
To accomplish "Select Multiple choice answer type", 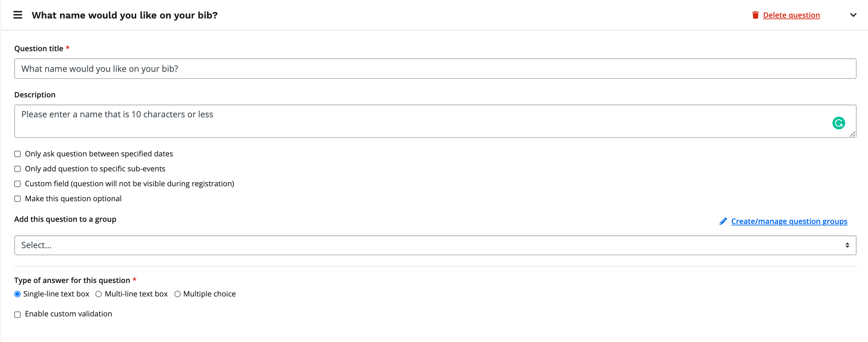I will click(x=178, y=294).
